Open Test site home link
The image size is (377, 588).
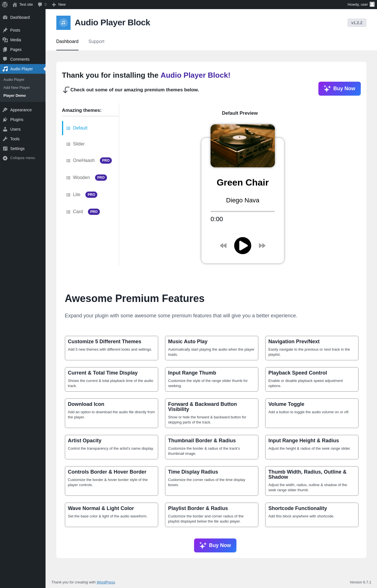[23, 5]
